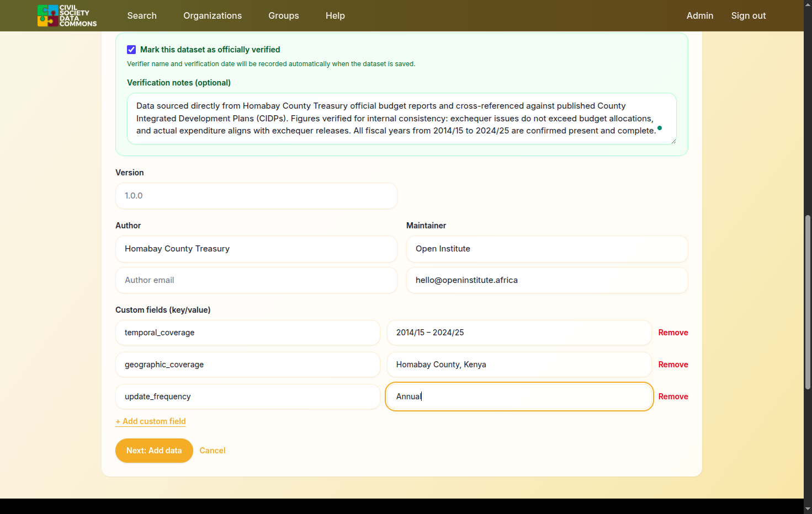812x514 pixels.
Task: Open the Search nav item
Action: coord(142,15)
